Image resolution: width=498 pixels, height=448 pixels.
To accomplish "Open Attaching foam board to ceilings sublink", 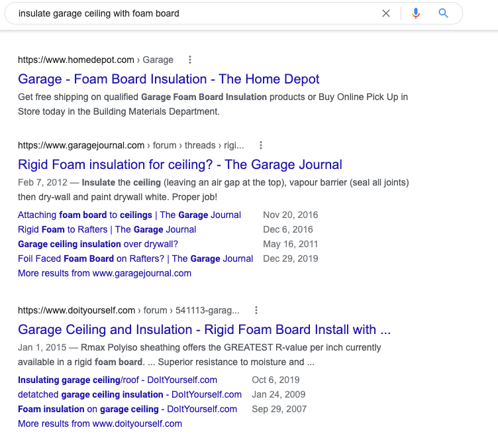I will [x=129, y=215].
